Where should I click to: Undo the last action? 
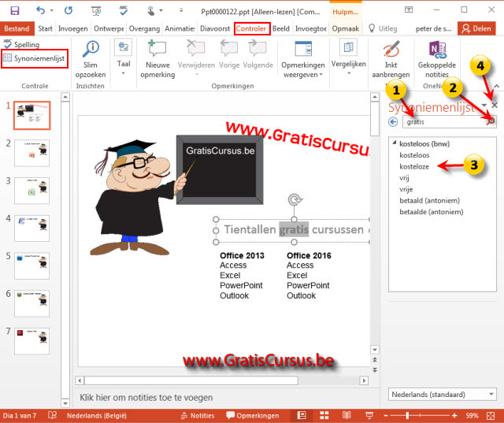40,10
